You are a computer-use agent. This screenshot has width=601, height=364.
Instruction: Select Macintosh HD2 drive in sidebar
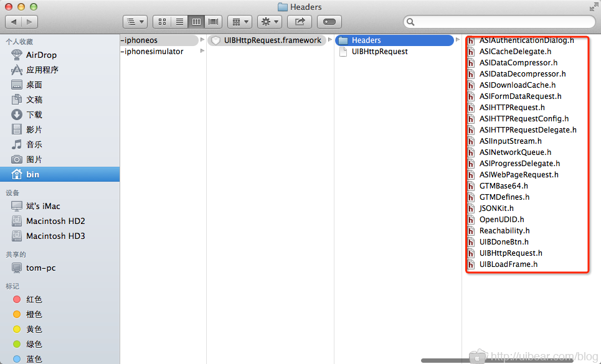(55, 221)
